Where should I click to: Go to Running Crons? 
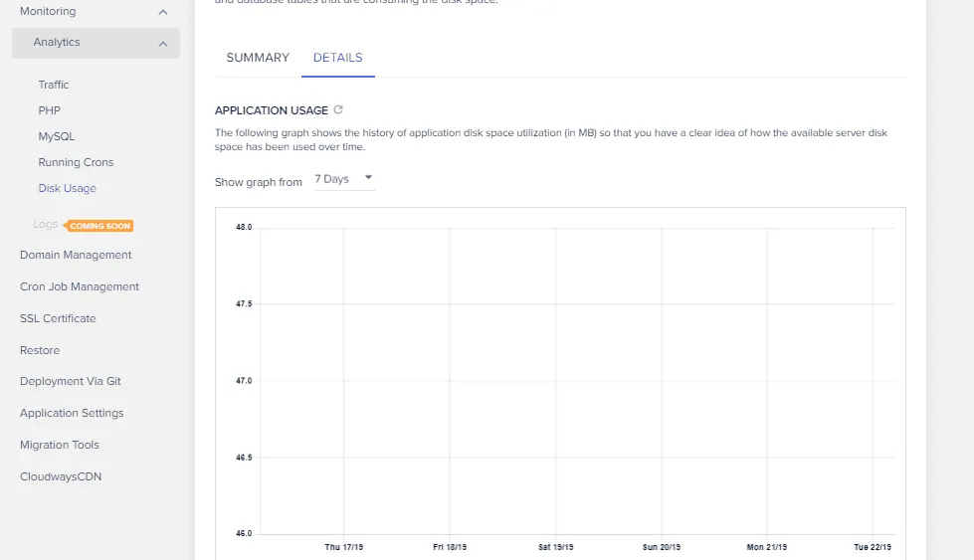pos(76,162)
